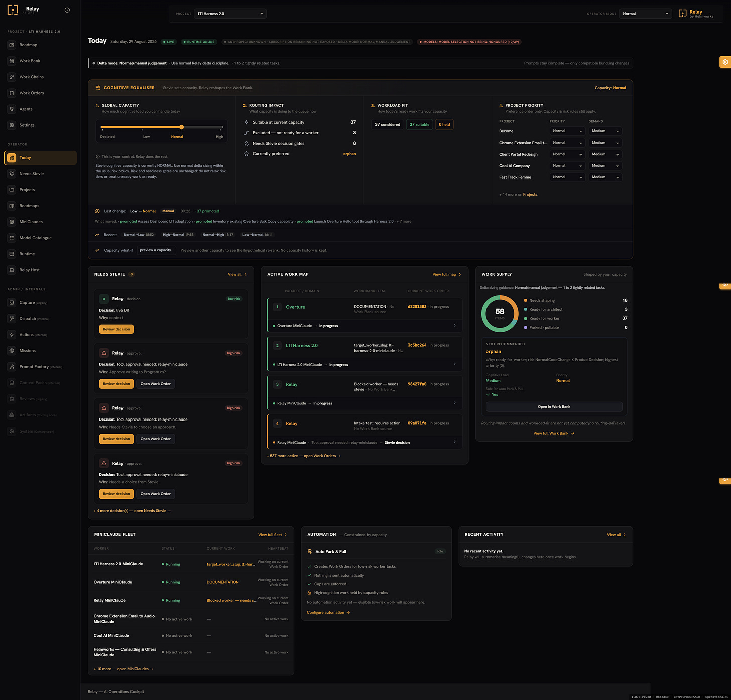The height and width of the screenshot is (700, 731).
Task: Select the Overture MiniClaude fleet row
Action: click(x=191, y=582)
